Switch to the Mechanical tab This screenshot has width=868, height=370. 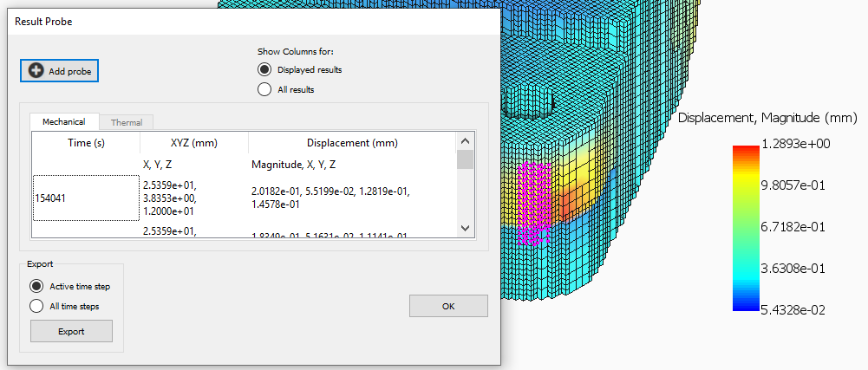point(63,121)
